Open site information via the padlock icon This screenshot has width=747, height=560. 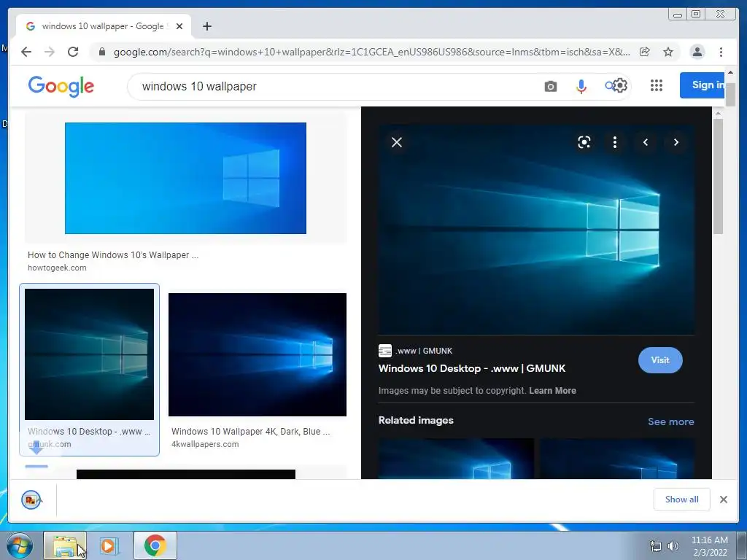(x=101, y=52)
